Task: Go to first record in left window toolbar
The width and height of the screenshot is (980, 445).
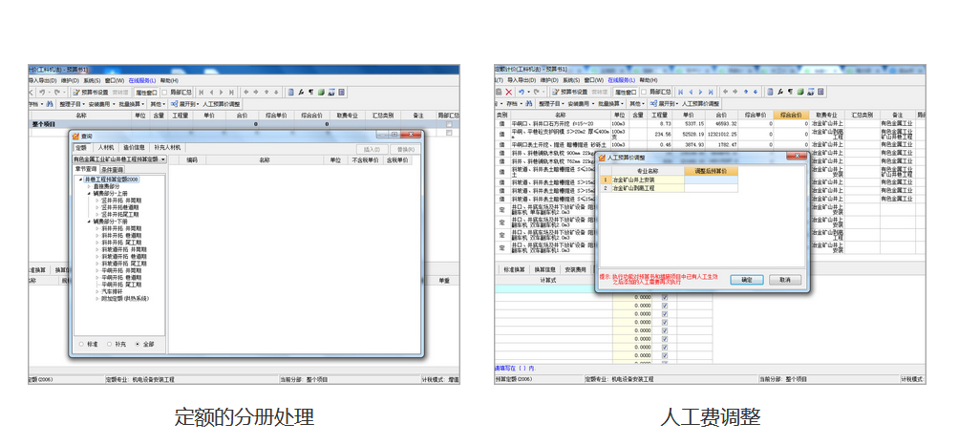Action: 202,93
